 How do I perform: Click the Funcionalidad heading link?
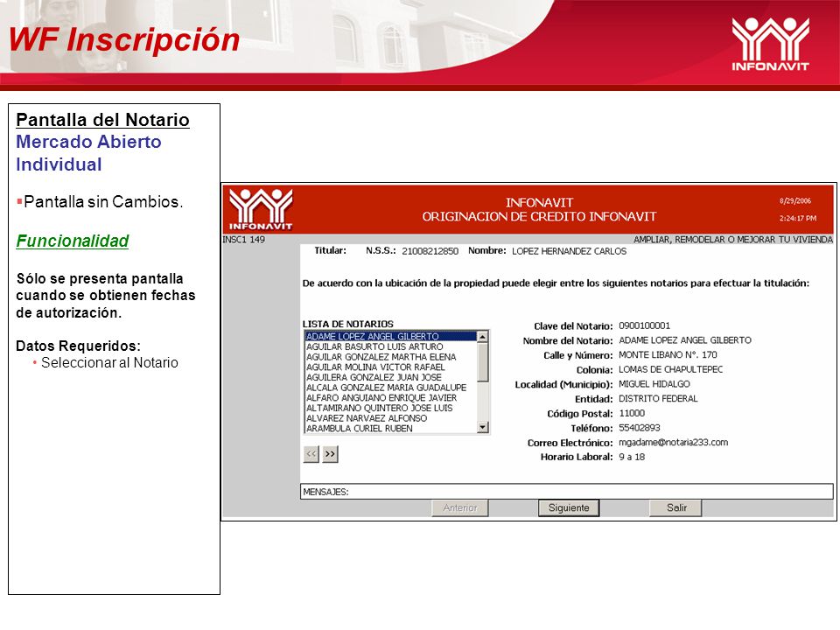(73, 241)
